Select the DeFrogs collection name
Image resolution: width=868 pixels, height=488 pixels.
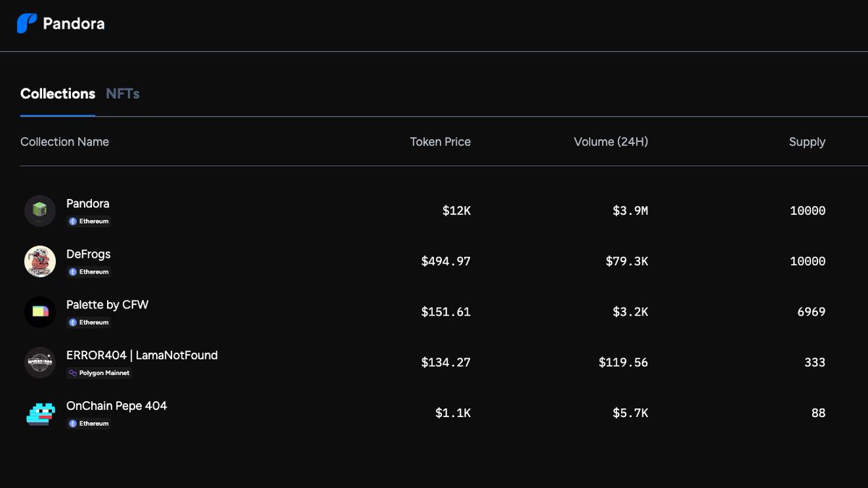point(88,254)
